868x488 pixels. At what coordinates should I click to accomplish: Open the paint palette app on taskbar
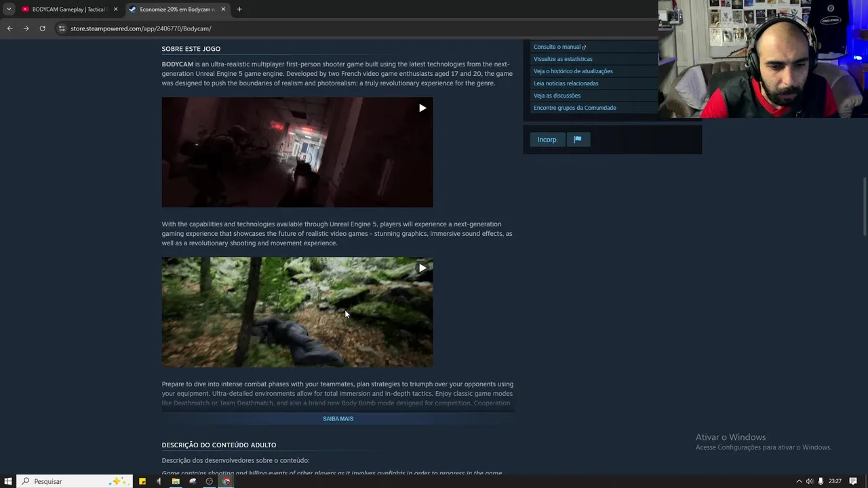click(193, 481)
